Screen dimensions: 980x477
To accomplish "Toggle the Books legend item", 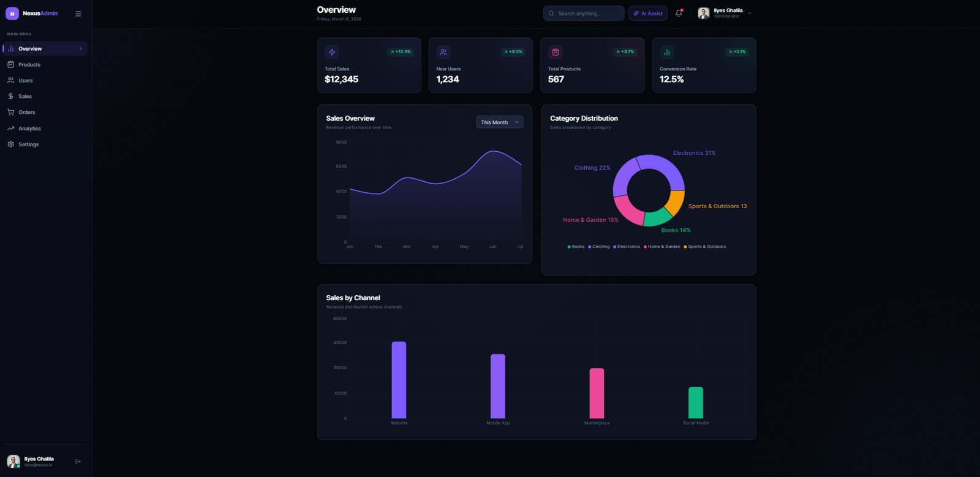I will [x=576, y=247].
